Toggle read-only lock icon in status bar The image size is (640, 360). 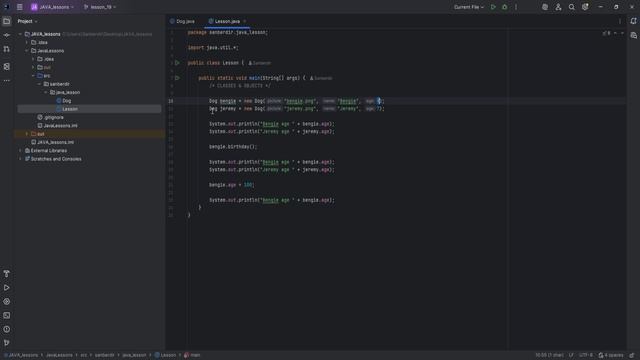click(632, 355)
